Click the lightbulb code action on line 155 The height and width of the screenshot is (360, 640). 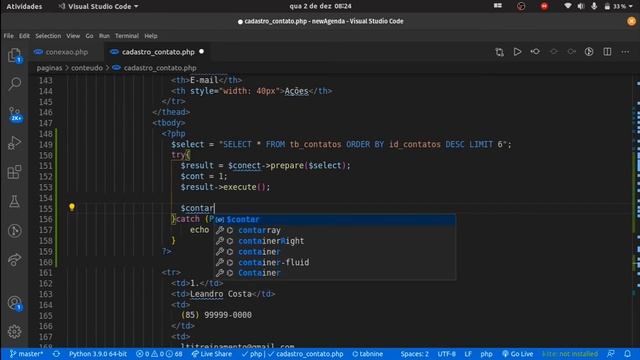click(72, 207)
